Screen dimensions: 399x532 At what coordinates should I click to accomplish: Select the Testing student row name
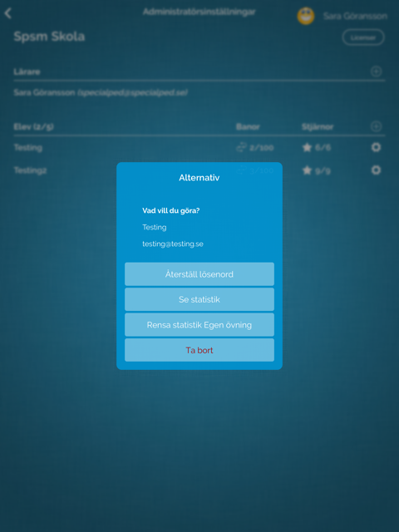pyautogui.click(x=28, y=148)
